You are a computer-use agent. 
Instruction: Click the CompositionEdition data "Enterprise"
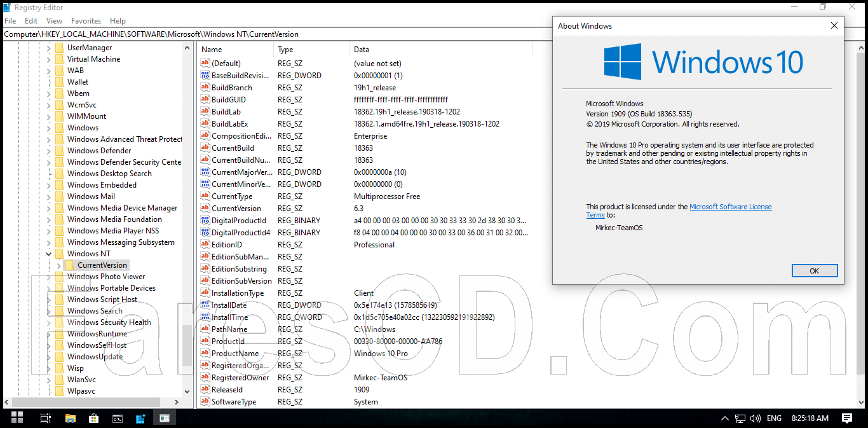(370, 136)
